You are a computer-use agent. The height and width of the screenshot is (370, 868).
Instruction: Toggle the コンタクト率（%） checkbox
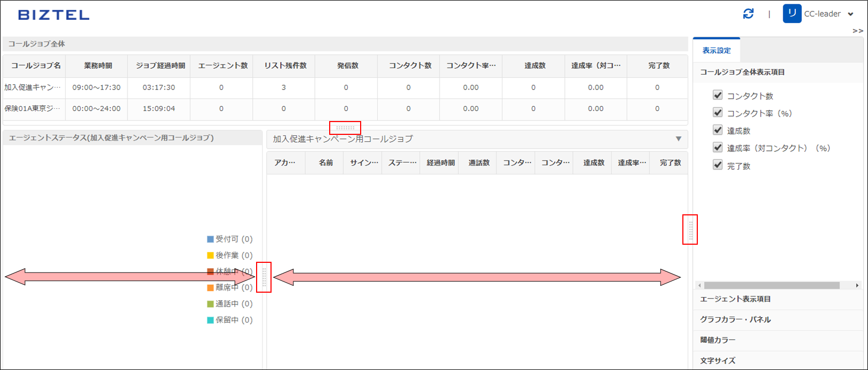pos(718,113)
